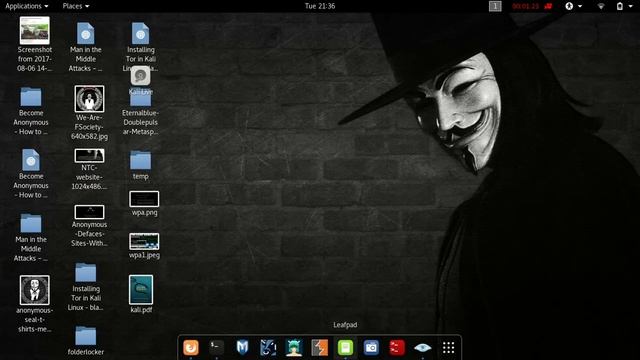The image size is (640, 360).
Task: Select the Installing Tor in Kali Linux folder
Action: click(85, 272)
